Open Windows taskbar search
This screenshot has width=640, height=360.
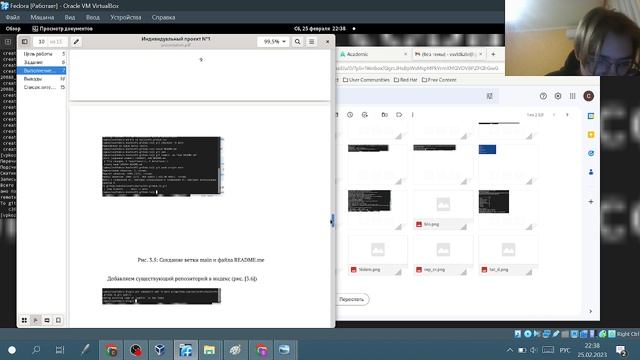click(x=36, y=350)
